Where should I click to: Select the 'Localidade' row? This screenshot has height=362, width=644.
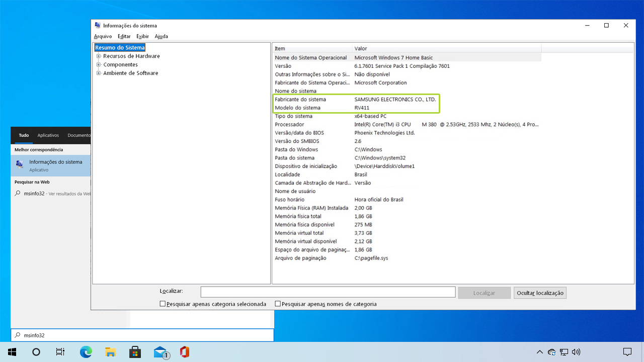click(407, 174)
